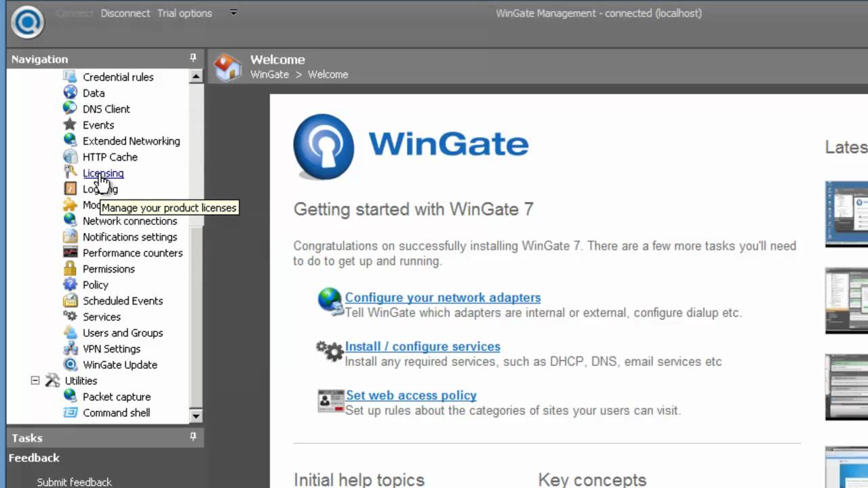The height and width of the screenshot is (488, 868).
Task: Click the Licensing keys icon
Action: pos(70,173)
